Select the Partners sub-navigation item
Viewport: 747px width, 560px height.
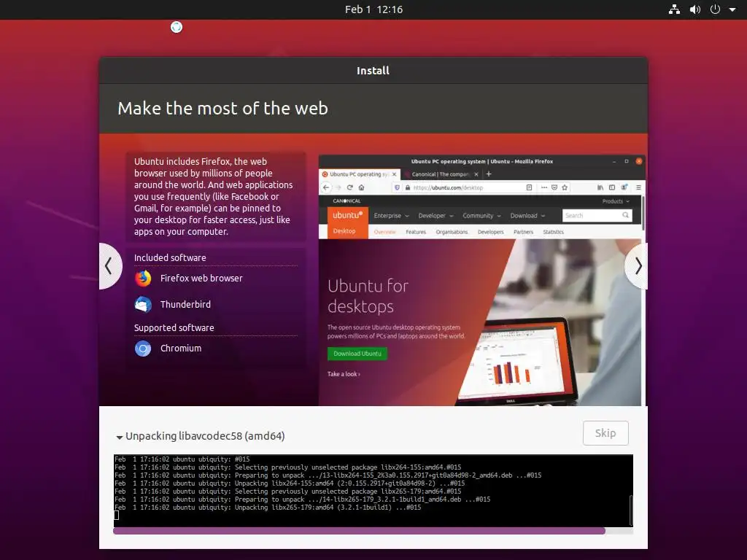(x=524, y=232)
